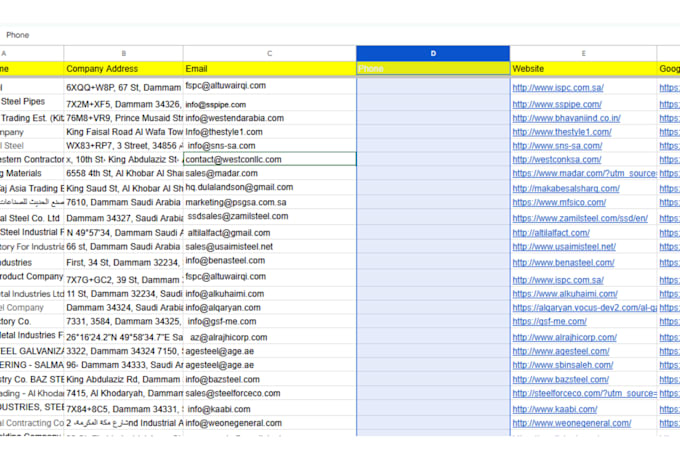Select the King Faisal Road Al Wafa address
680x459 pixels.
[x=123, y=132]
